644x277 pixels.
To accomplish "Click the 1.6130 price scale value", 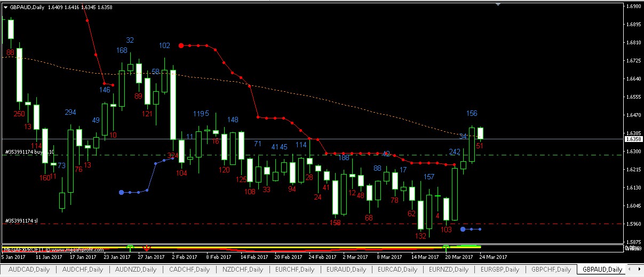I will click(x=633, y=187).
